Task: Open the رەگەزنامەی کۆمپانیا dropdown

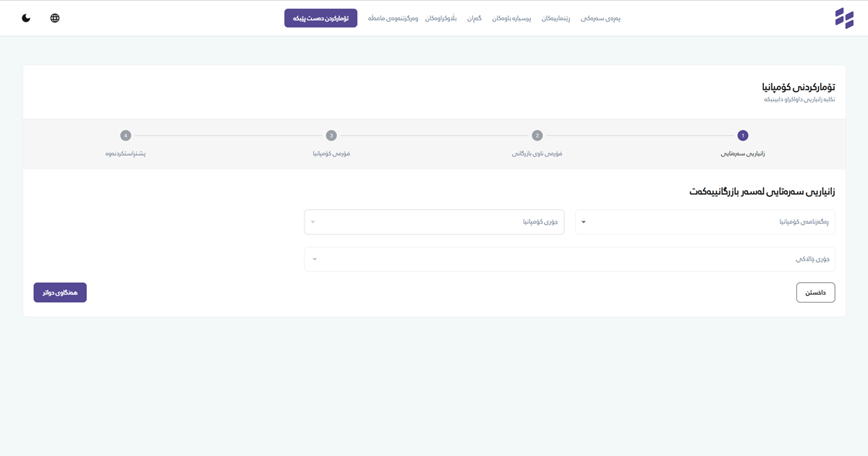Action: (705, 222)
